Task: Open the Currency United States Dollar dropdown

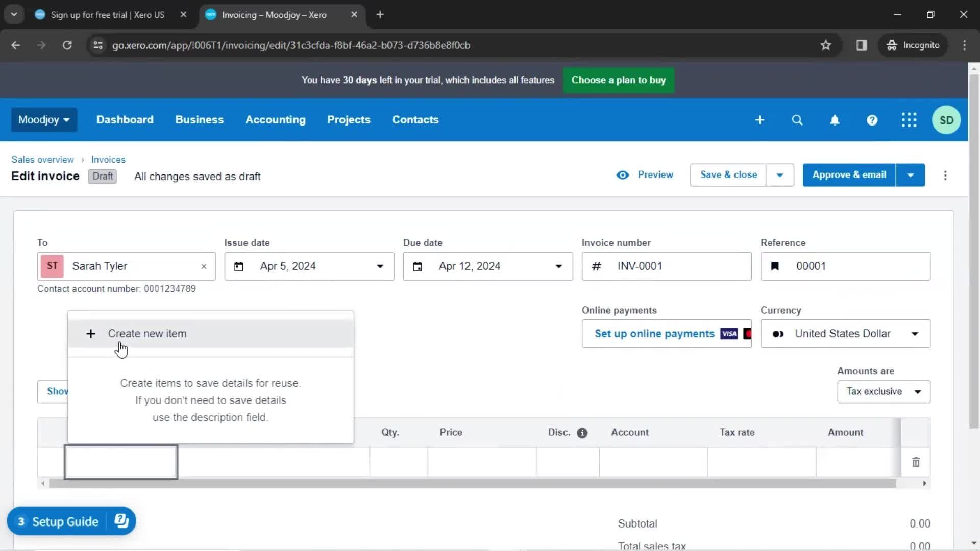Action: 845,334
